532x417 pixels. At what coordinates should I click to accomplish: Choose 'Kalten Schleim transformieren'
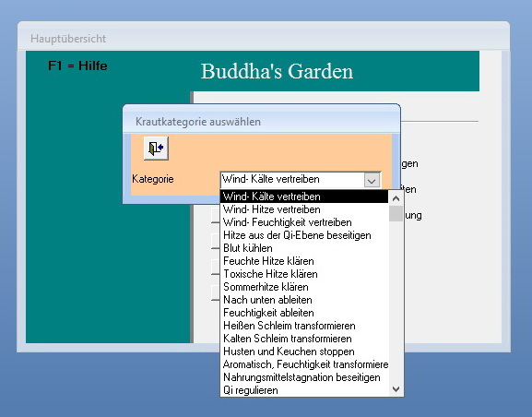tap(304, 339)
